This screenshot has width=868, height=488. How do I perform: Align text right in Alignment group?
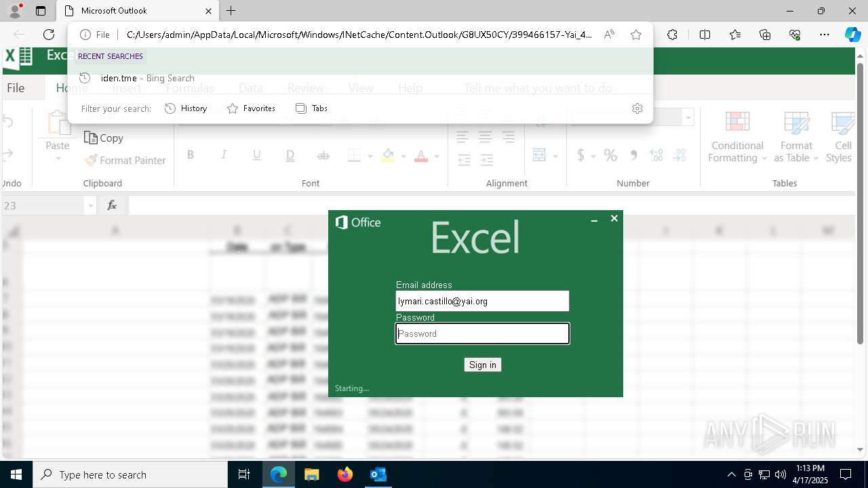509,137
